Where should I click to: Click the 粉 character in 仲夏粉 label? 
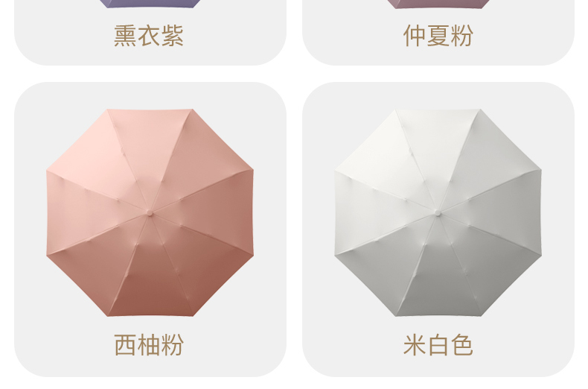pos(462,36)
